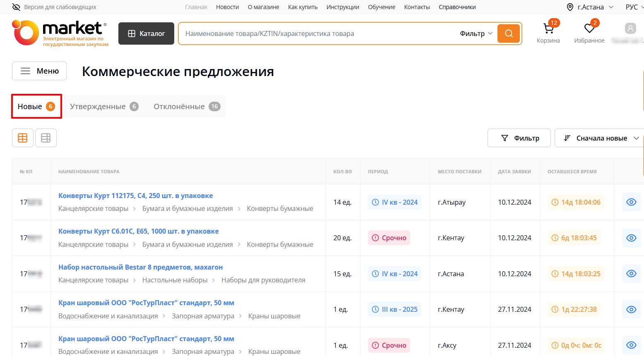The height and width of the screenshot is (356, 644).
Task: Click eye icon for Atyrau envelopes row
Action: point(631,202)
